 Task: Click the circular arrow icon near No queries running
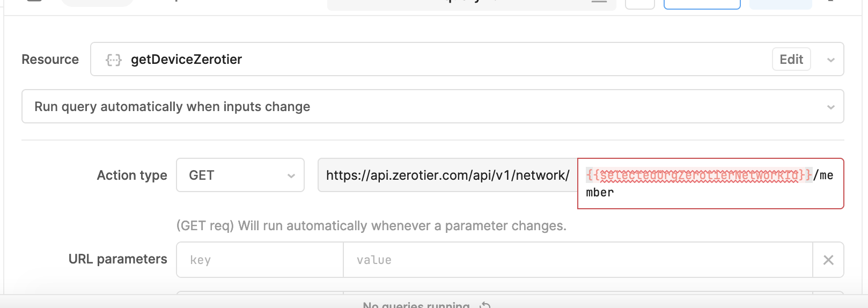tap(485, 305)
